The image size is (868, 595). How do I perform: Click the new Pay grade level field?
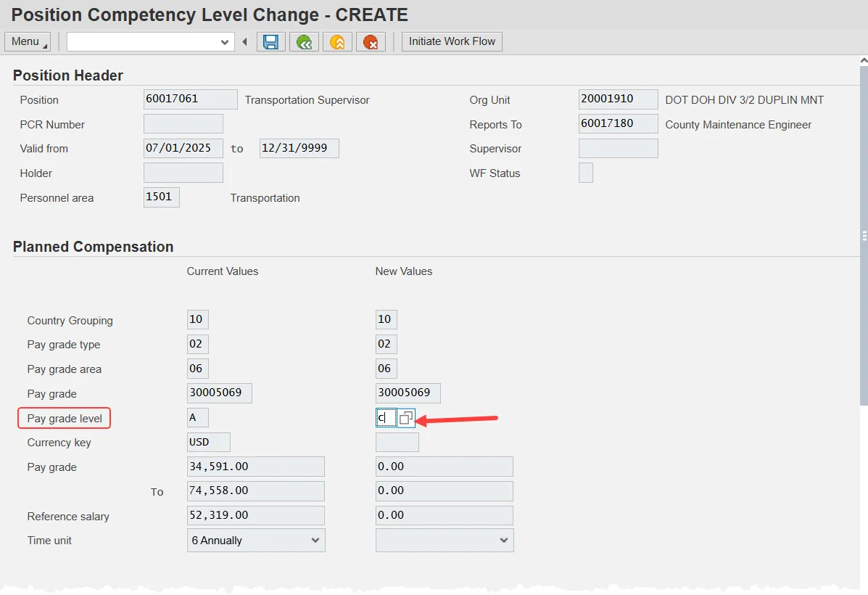pyautogui.click(x=385, y=418)
